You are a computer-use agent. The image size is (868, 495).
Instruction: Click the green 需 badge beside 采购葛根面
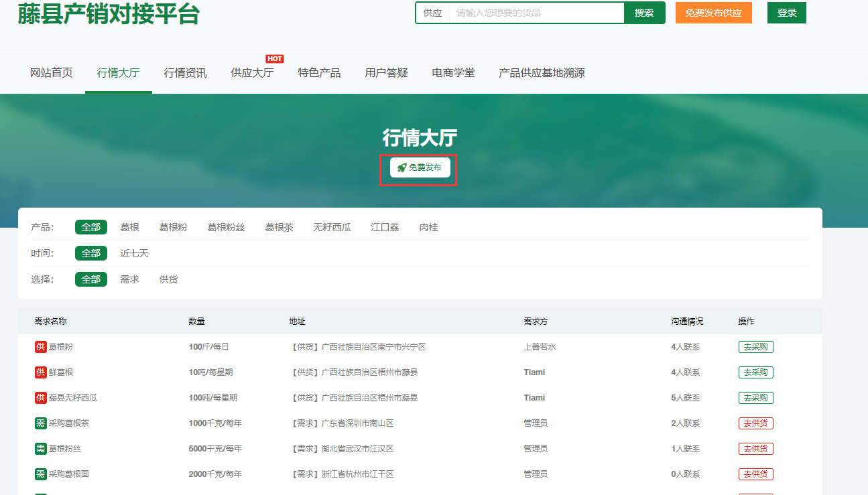40,474
